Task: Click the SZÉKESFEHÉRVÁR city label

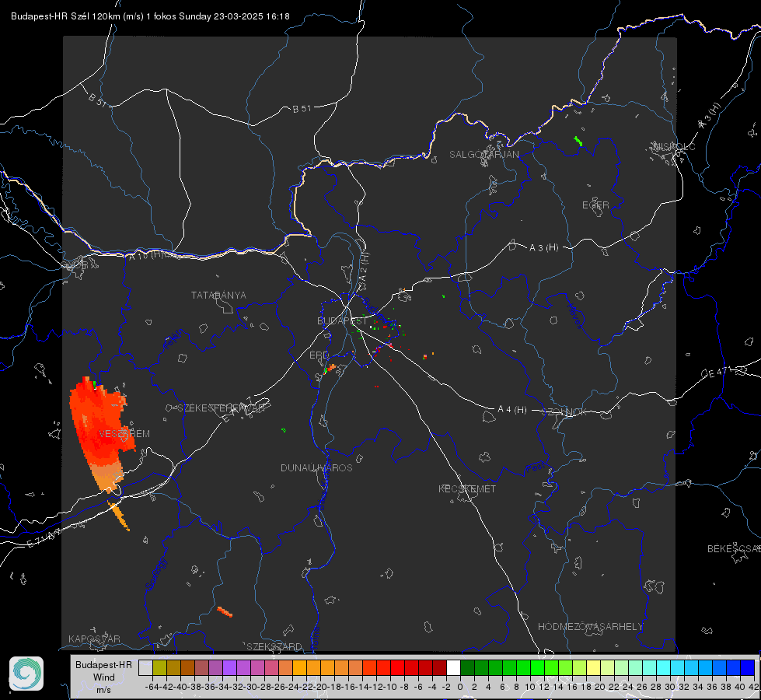Action: [221, 408]
